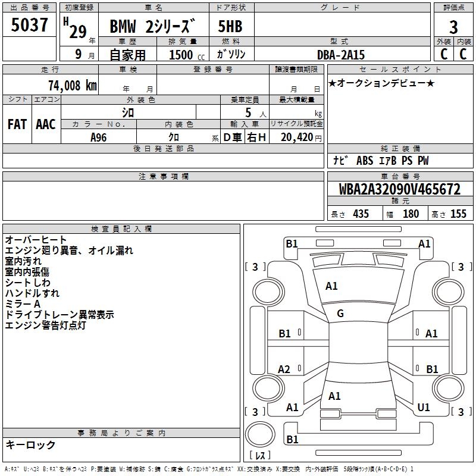Select the "[レス]" spare tire label
Image resolution: width=476 pixels, height=476 pixels.
pyautogui.click(x=260, y=455)
